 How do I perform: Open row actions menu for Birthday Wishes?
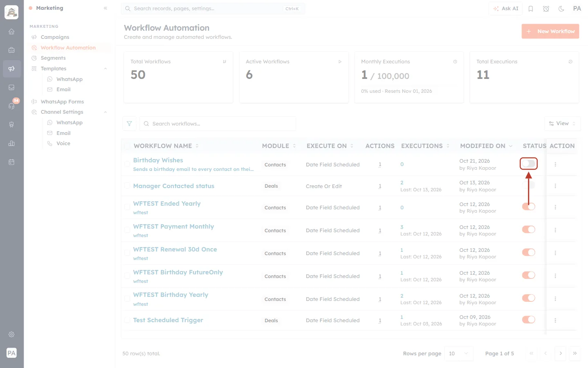(x=555, y=164)
